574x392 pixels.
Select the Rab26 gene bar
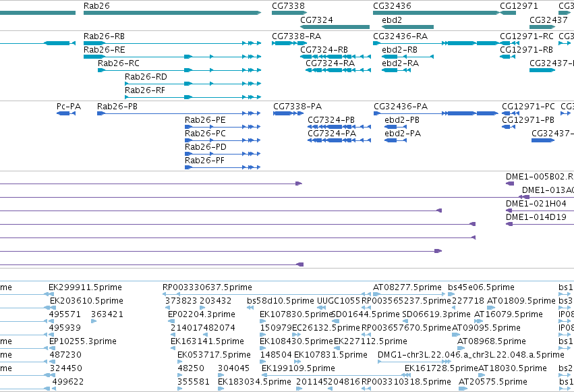tap(173, 13)
